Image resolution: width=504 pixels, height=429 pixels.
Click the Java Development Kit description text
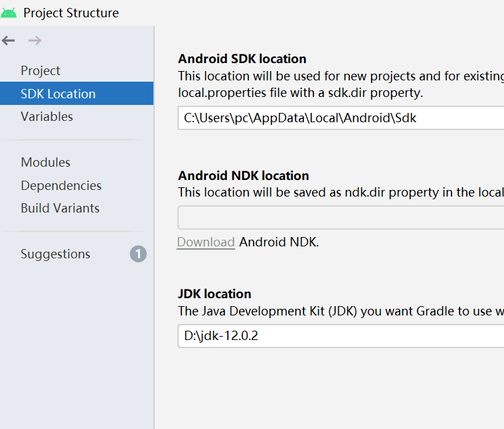[341, 311]
